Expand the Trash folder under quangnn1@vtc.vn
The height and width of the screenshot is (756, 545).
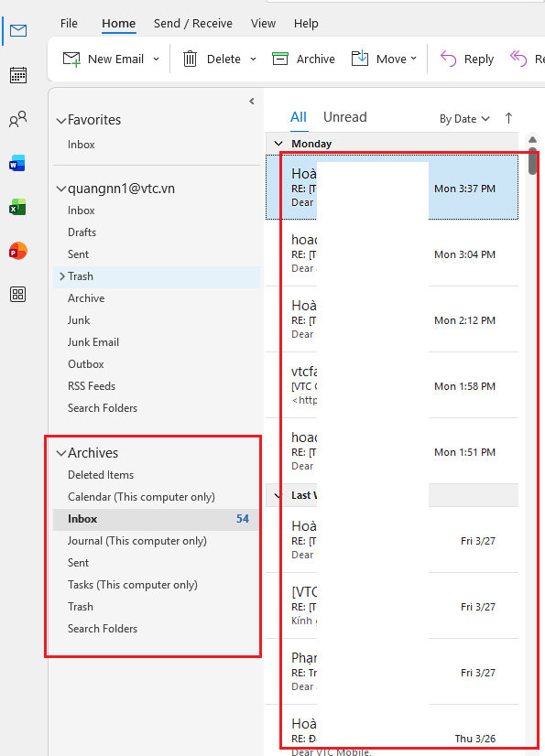coord(61,276)
